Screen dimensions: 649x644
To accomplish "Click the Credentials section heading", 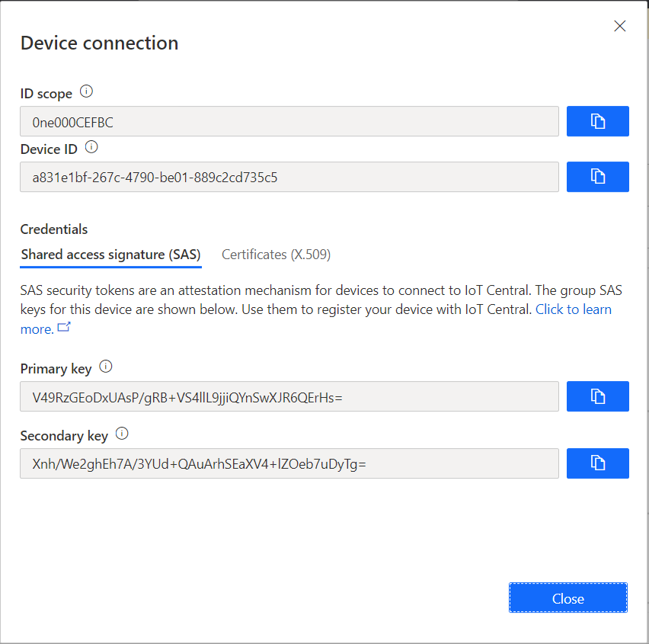I will pos(54,229).
